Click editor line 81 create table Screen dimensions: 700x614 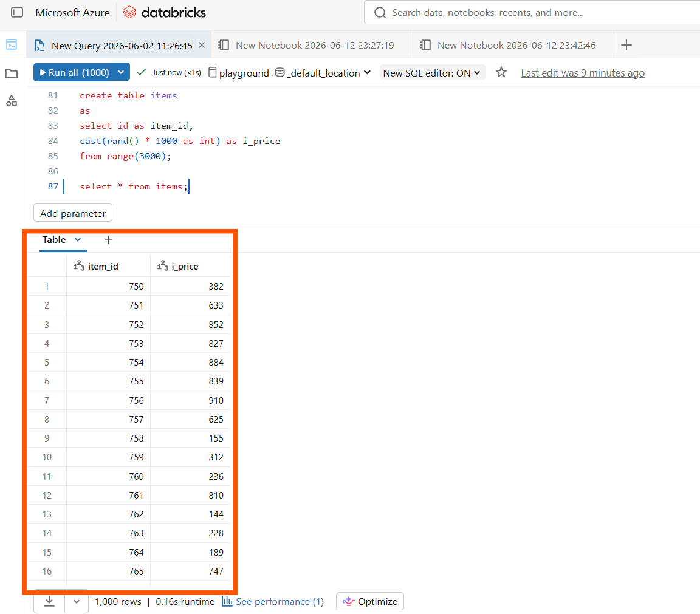[x=128, y=95]
